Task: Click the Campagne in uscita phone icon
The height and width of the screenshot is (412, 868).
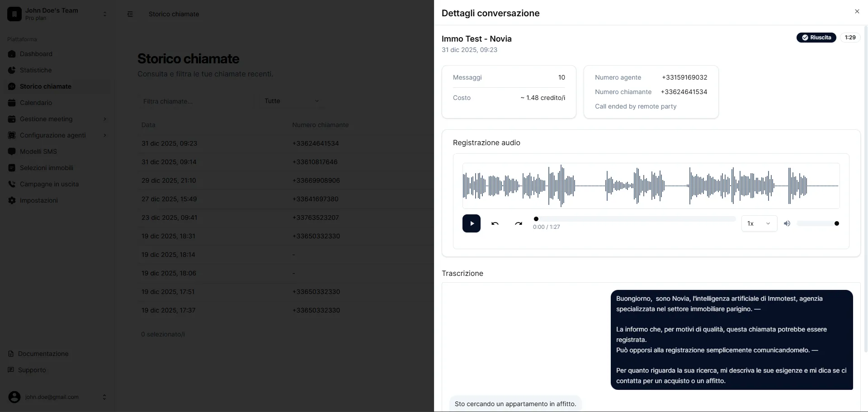Action: point(12,184)
